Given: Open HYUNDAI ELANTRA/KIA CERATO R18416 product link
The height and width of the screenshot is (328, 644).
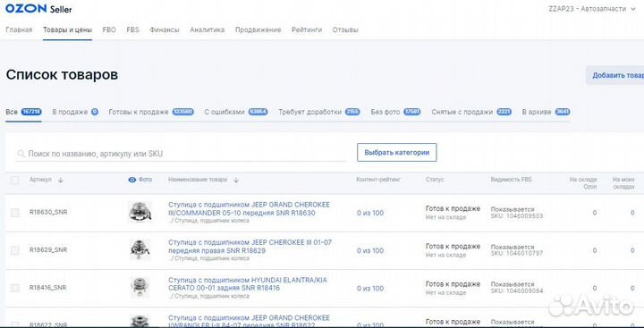Looking at the screenshot, I should [x=248, y=283].
